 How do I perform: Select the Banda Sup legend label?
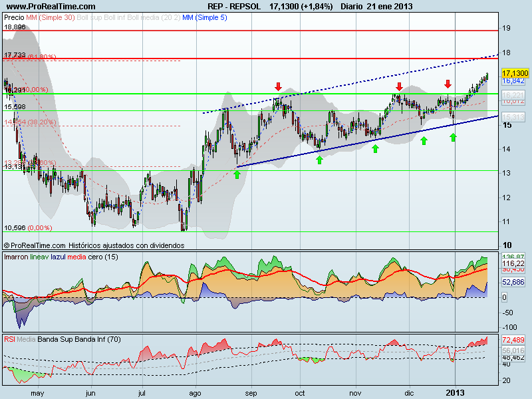click(55, 339)
